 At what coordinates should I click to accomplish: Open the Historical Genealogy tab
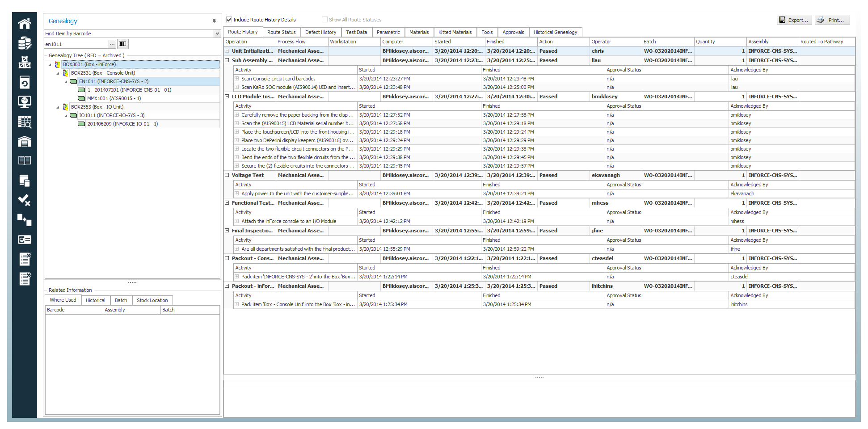pos(555,32)
